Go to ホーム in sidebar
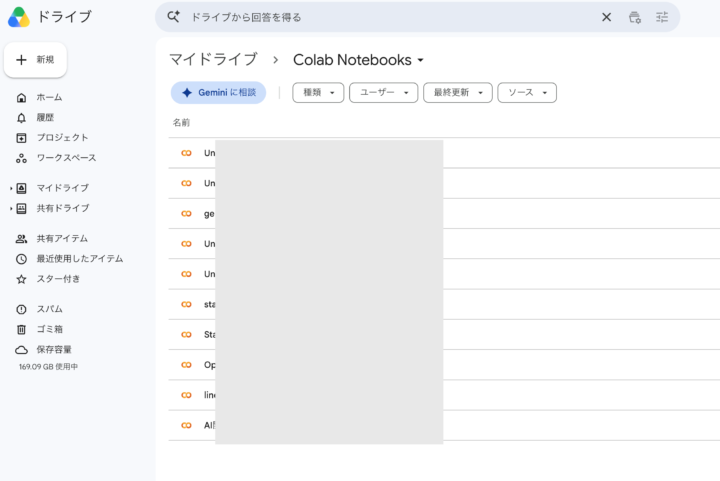The height and width of the screenshot is (481, 720). click(49, 97)
